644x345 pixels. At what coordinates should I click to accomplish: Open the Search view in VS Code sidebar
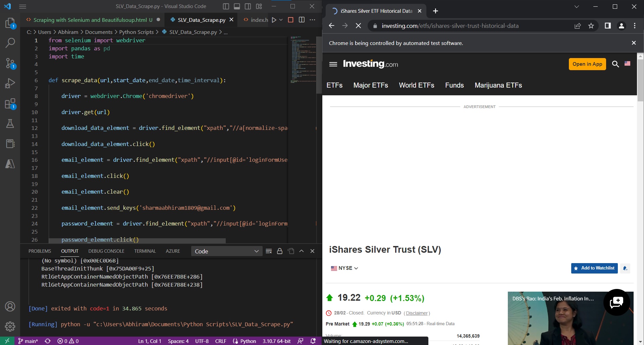click(x=10, y=43)
